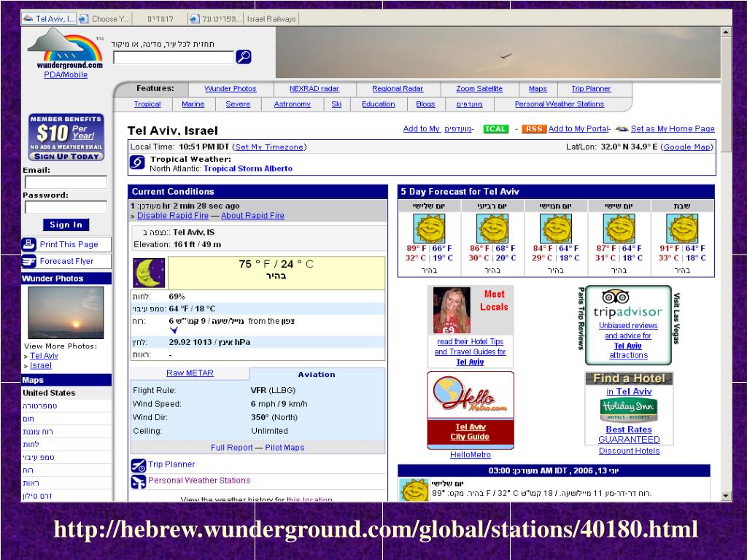
Task: Click the Member Benefits $10 per year banner
Action: pyautogui.click(x=66, y=137)
